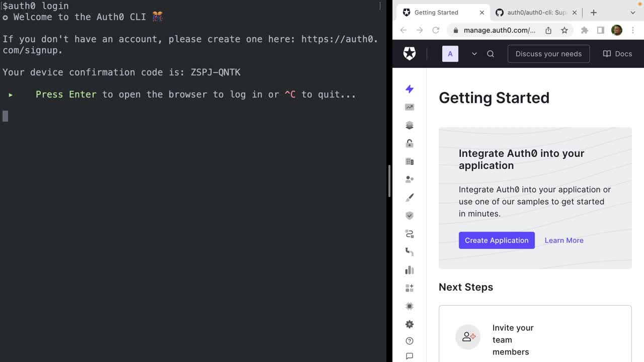Click the tenant avatar letter A
The height and width of the screenshot is (362, 644).
(450, 54)
